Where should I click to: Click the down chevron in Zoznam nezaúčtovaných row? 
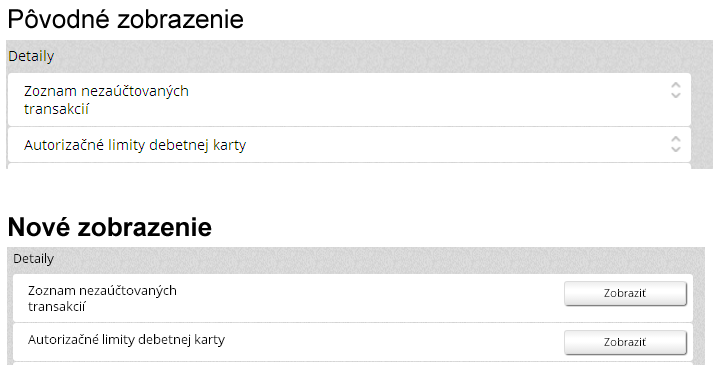pos(675,95)
